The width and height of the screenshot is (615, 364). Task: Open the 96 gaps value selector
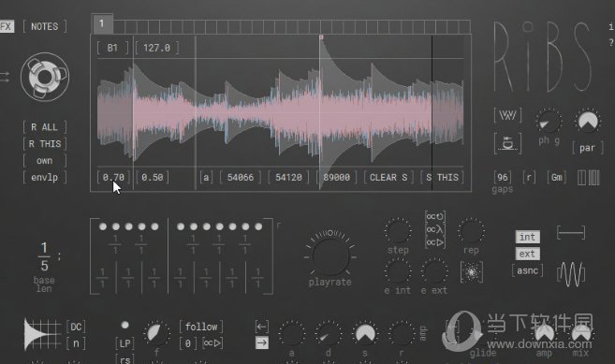pos(503,177)
